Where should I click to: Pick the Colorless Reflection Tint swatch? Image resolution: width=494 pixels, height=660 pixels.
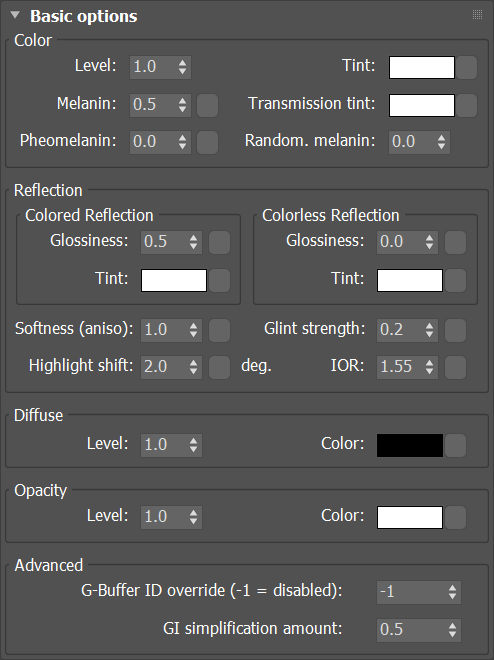click(x=410, y=280)
